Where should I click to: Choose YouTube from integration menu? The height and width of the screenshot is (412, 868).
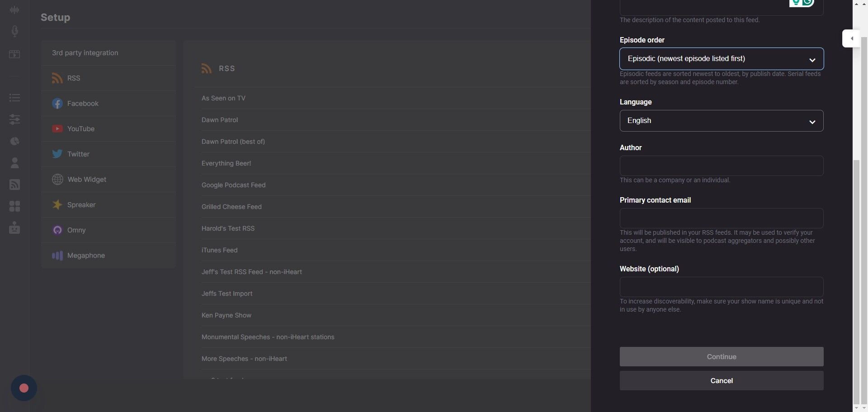[81, 129]
